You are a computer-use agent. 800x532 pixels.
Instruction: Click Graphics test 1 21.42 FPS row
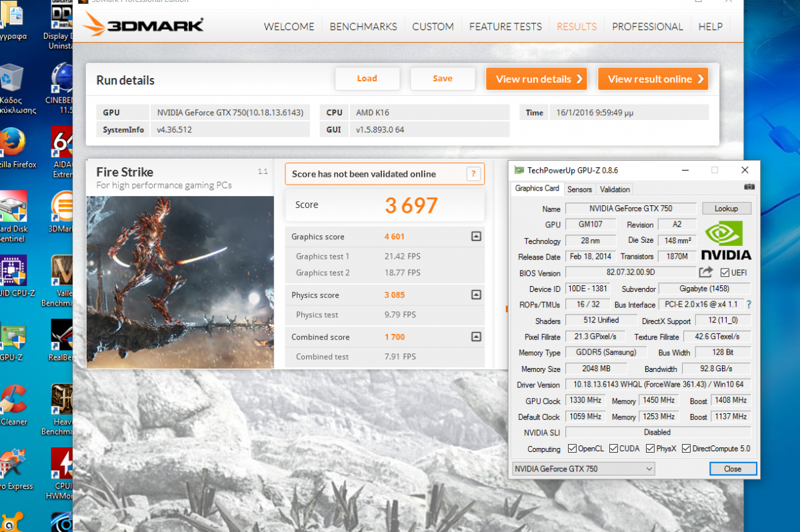point(385,256)
